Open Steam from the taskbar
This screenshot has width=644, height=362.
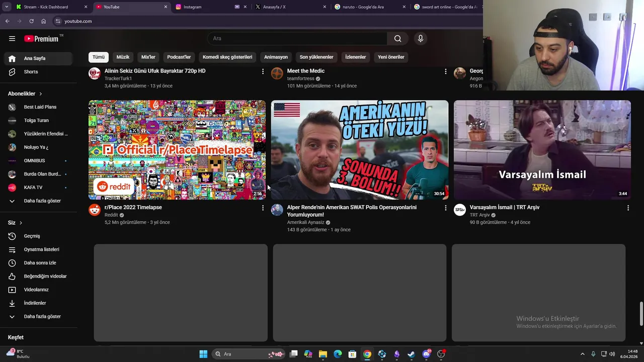point(411,354)
